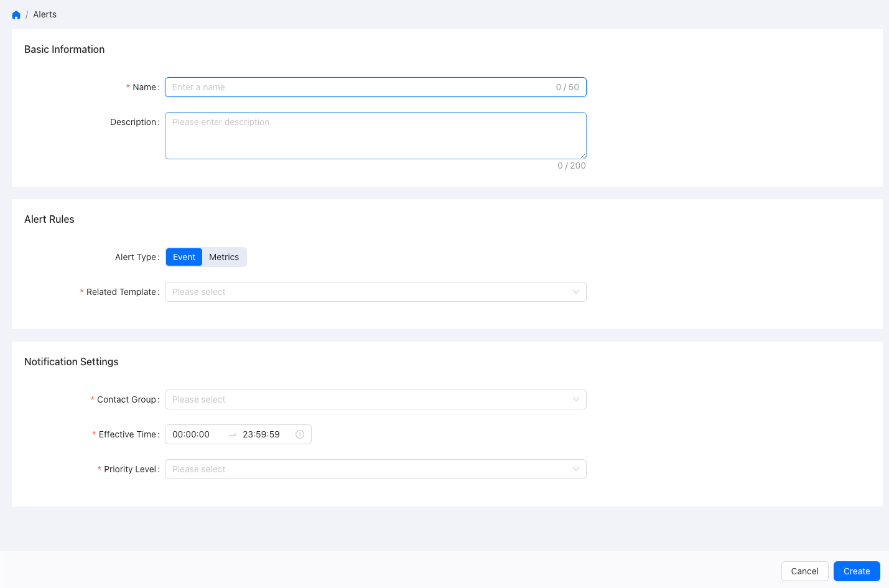
Task: Expand the Related Template dropdown
Action: (367, 292)
